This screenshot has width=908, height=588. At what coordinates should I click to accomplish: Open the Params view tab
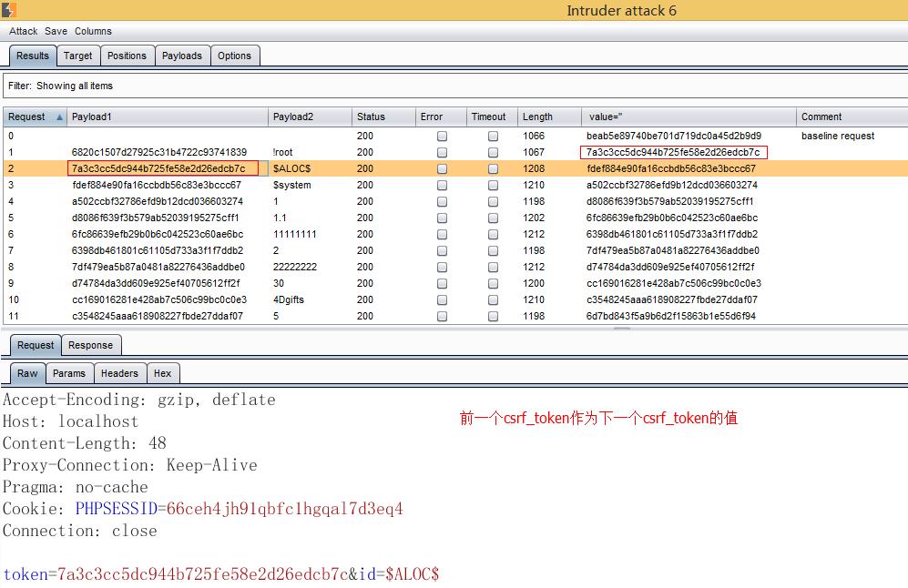click(x=68, y=373)
